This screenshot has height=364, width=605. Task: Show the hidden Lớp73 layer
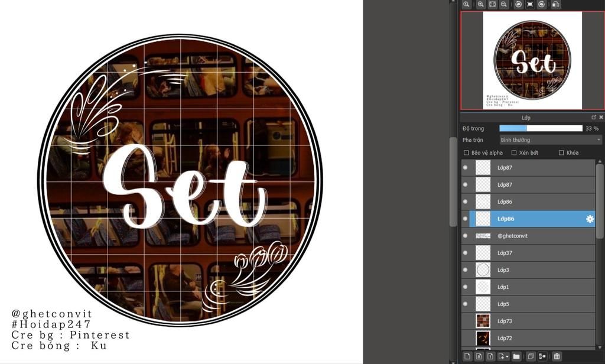click(x=466, y=321)
